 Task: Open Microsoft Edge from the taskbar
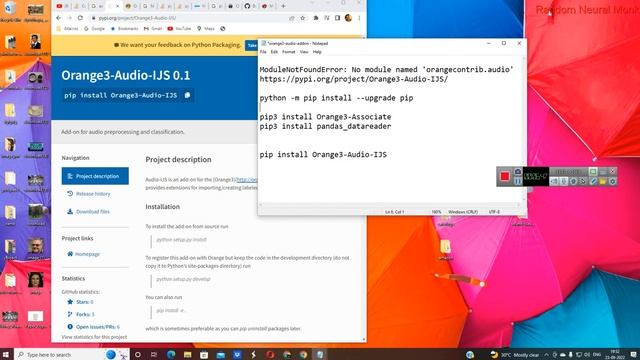[171, 354]
